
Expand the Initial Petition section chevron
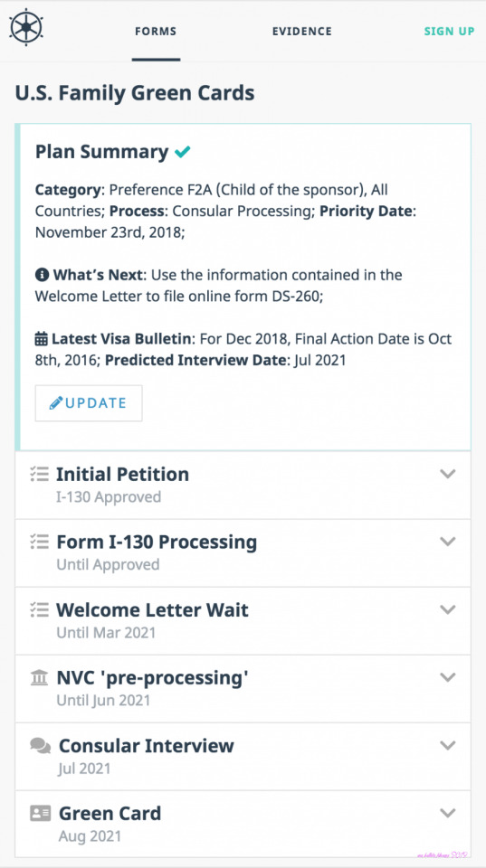click(x=447, y=474)
